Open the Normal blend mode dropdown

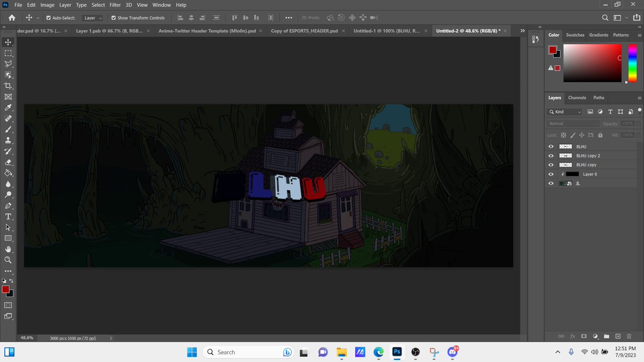tap(573, 123)
